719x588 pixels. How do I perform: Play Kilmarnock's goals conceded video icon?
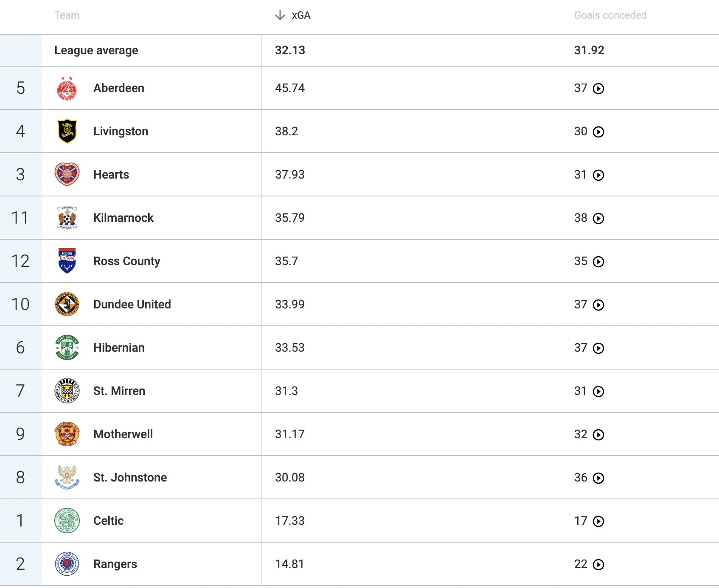pos(598,218)
